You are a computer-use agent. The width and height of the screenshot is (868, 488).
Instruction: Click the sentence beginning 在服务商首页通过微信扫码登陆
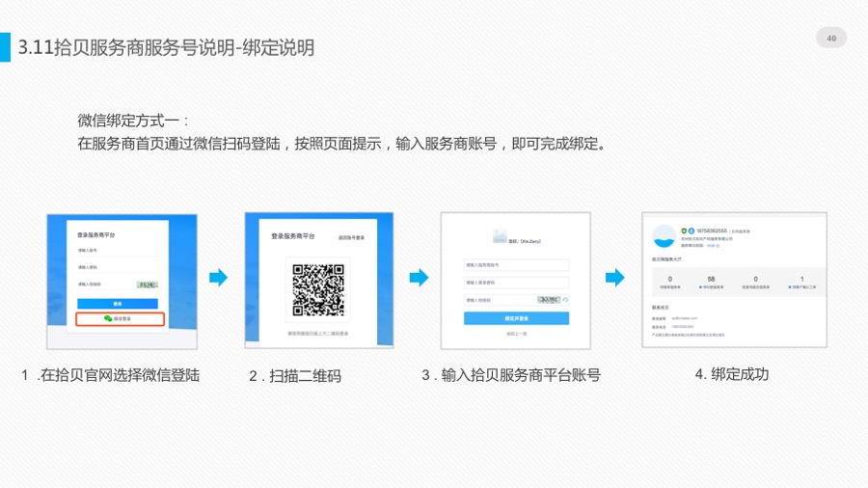click(341, 144)
